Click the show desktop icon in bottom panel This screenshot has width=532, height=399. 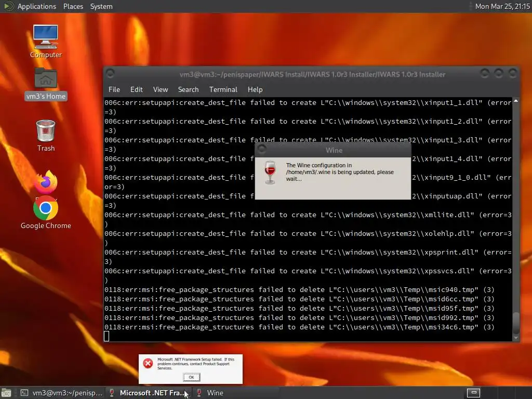point(6,393)
